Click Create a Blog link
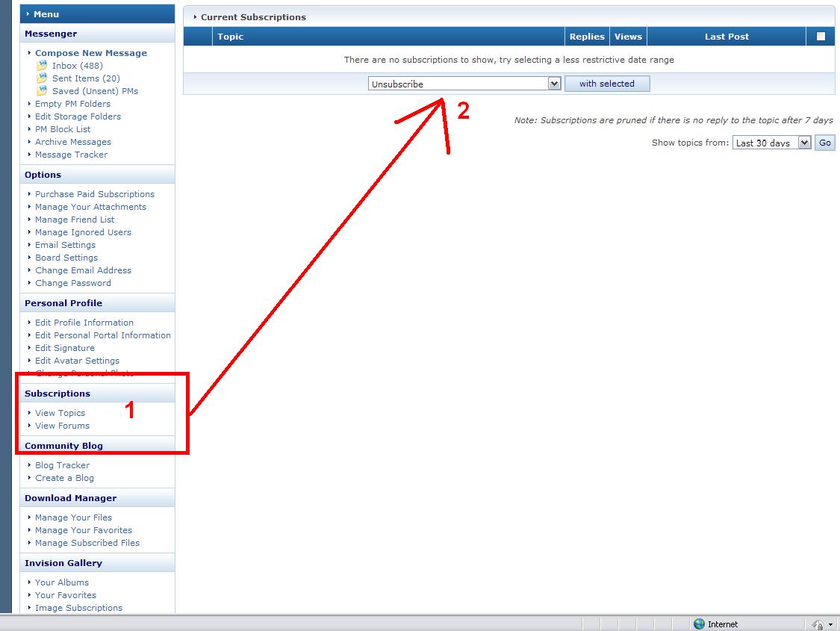 click(x=64, y=478)
